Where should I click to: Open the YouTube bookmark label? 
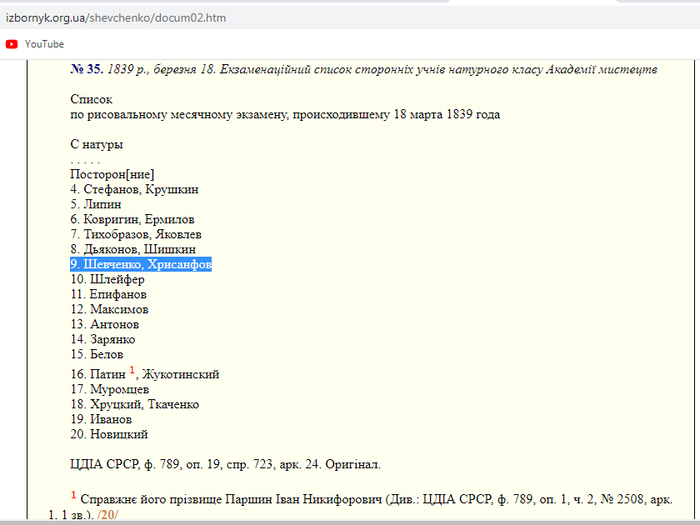pyautogui.click(x=44, y=44)
